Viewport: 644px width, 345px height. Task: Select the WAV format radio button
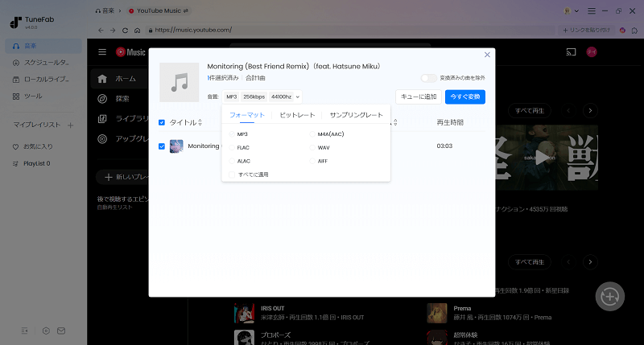pos(313,147)
